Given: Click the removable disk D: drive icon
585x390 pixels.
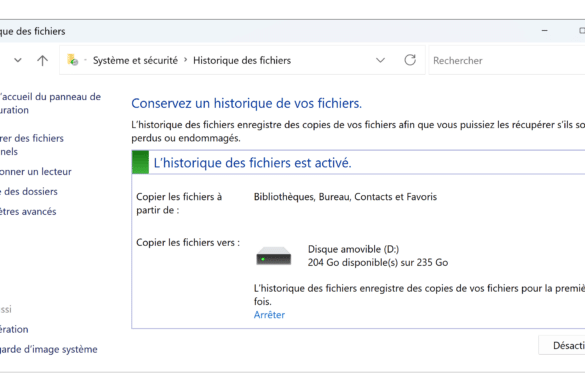Looking at the screenshot, I should click(273, 256).
